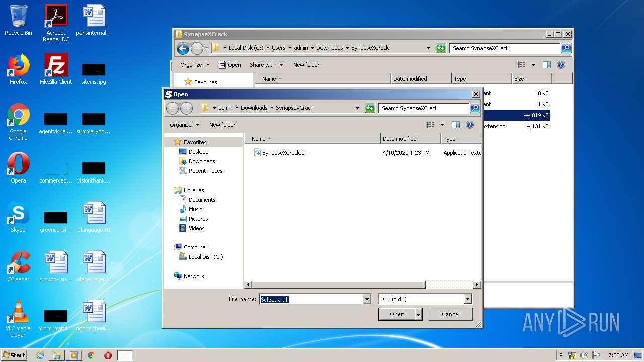Viewport: 644px width, 362px height.
Task: Click Start button on taskbar
Action: tap(14, 355)
